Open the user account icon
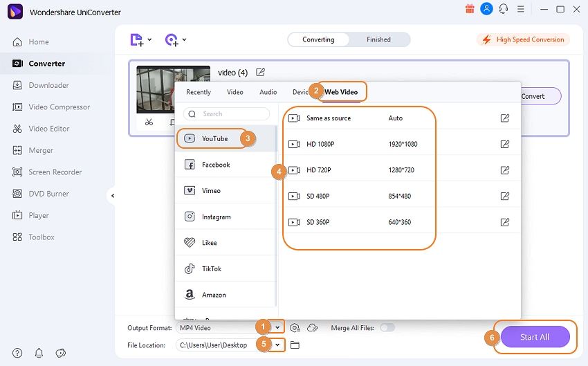 [x=486, y=8]
